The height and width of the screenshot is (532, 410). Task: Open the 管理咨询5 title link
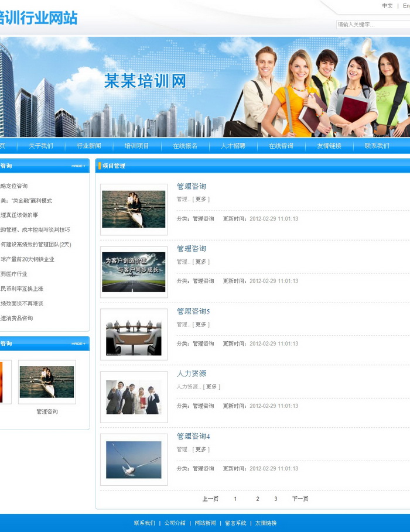click(193, 311)
